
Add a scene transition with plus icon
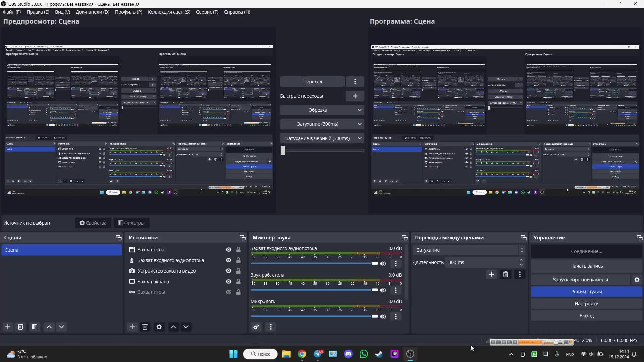click(491, 275)
